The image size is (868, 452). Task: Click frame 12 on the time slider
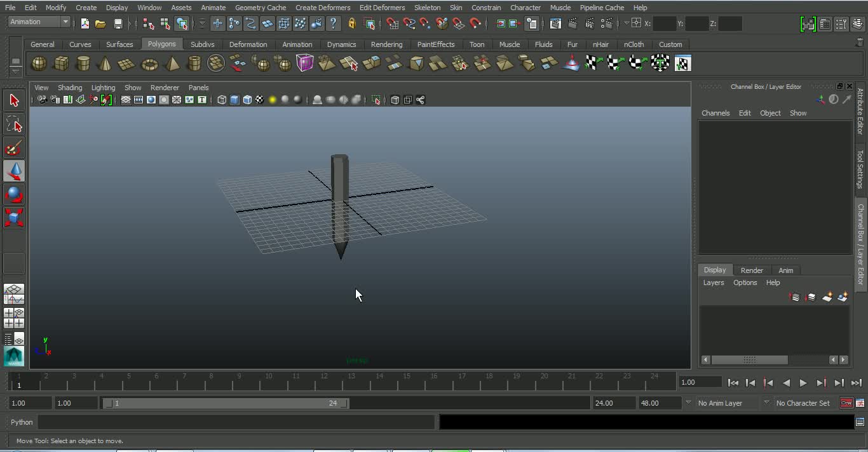click(x=324, y=380)
